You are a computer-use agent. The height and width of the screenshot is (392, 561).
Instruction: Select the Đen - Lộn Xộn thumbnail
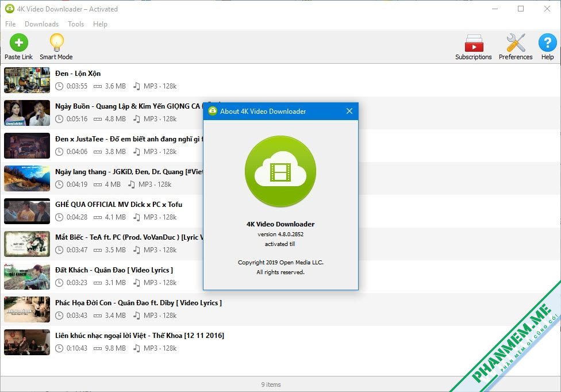27,80
